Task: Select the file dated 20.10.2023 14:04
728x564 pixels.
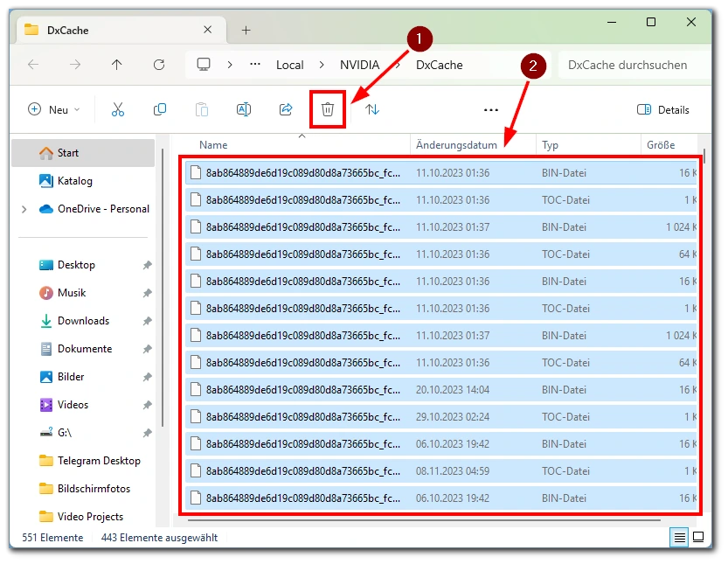Action: (441, 390)
